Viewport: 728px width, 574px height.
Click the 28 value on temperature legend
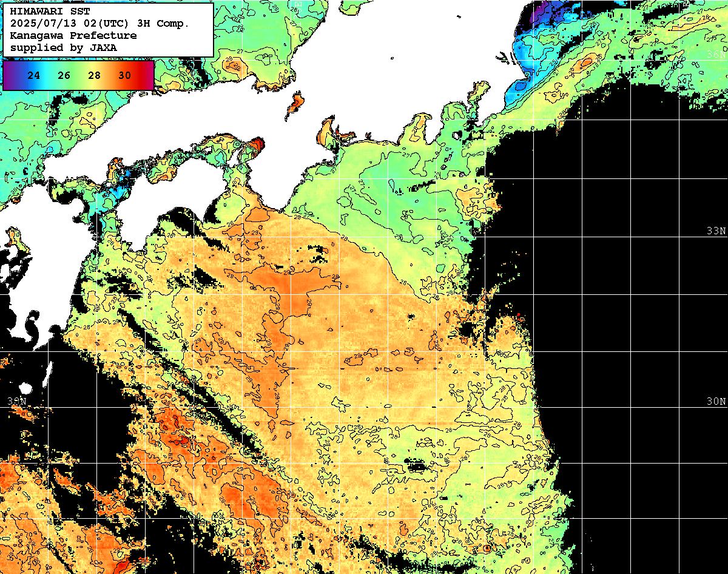(x=94, y=76)
